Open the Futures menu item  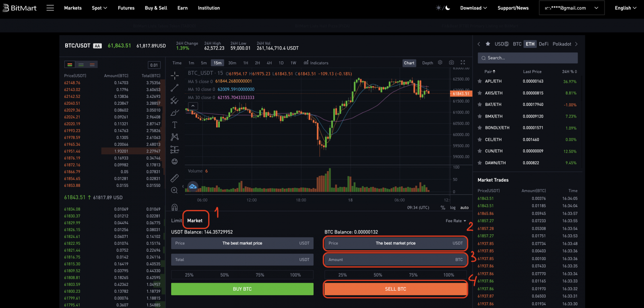coord(126,8)
